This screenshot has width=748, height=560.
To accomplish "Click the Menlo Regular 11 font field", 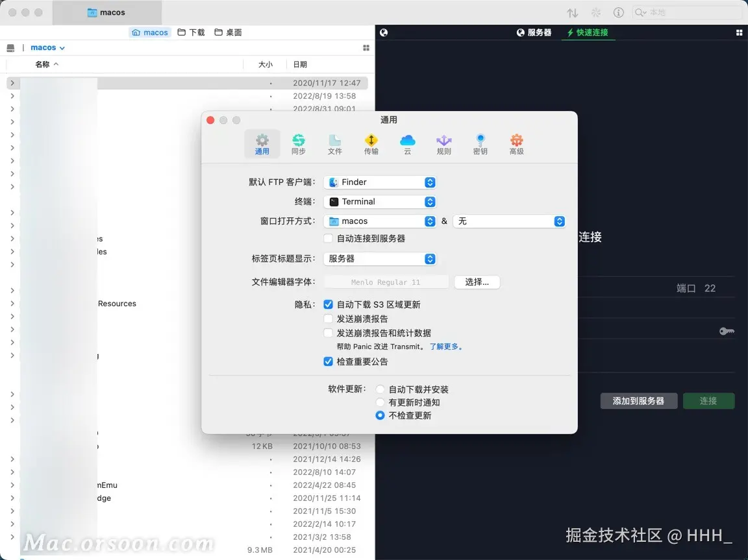I will click(386, 282).
